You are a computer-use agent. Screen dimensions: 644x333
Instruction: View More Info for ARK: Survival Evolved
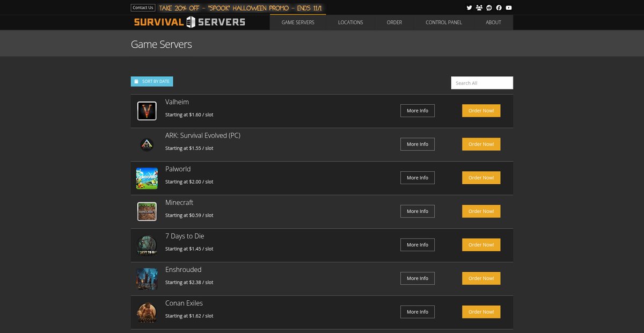418,144
